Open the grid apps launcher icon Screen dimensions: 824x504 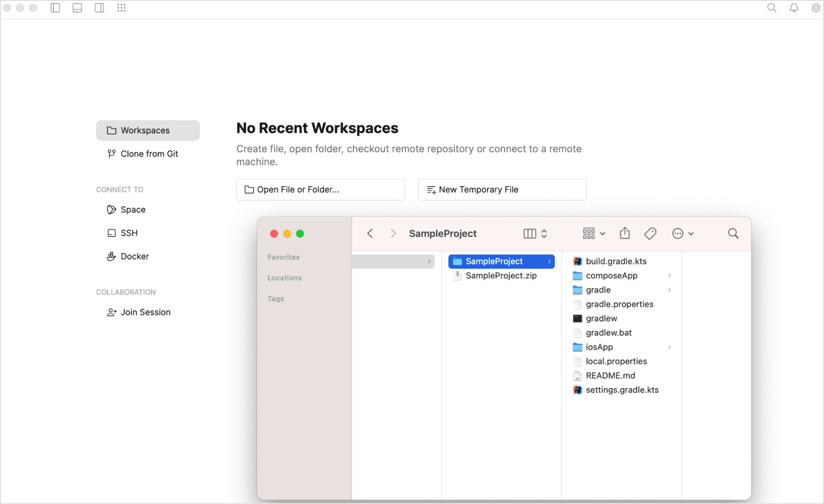click(x=121, y=8)
